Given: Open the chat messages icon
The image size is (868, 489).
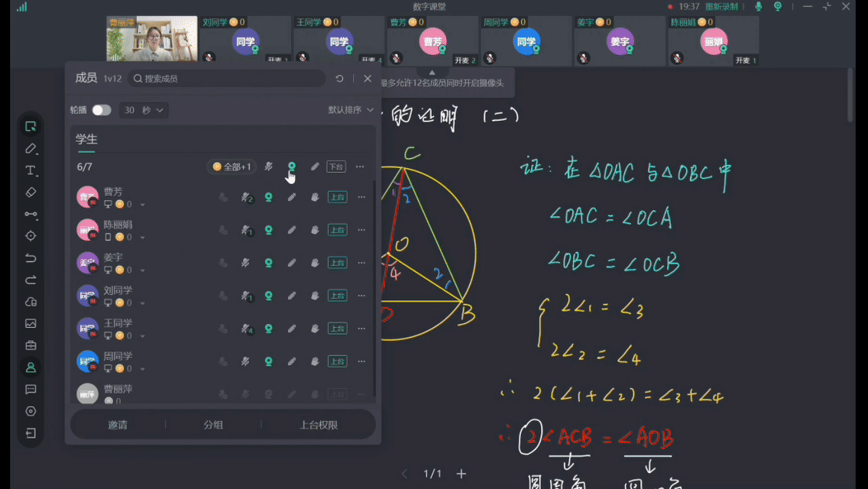Looking at the screenshot, I should point(31,390).
